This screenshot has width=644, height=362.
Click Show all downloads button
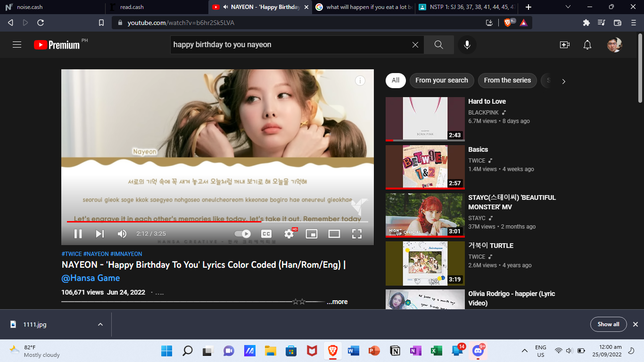pyautogui.click(x=608, y=324)
